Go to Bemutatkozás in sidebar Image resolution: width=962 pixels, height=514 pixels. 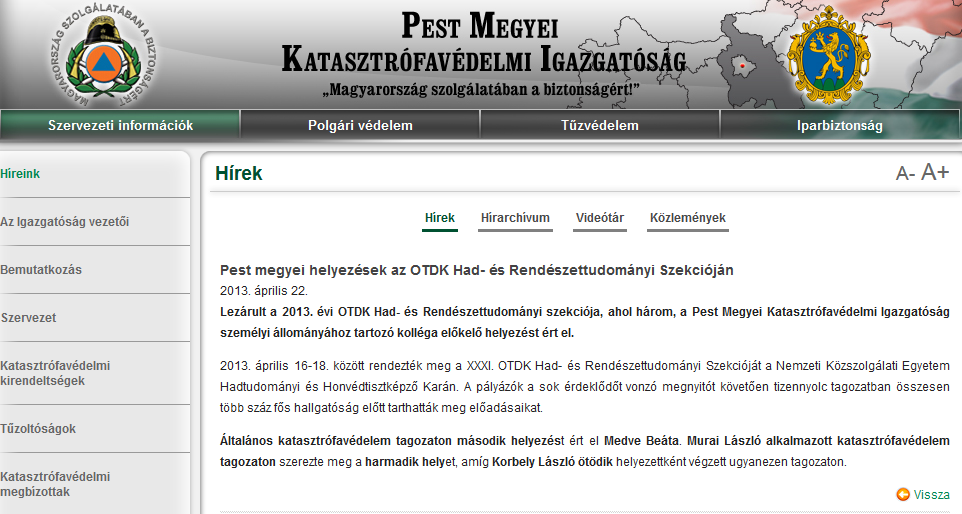tap(41, 270)
